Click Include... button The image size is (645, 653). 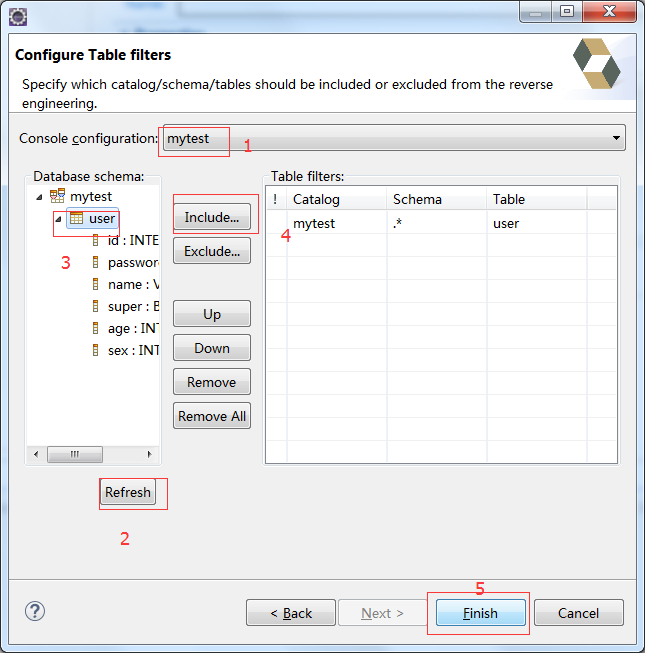212,217
